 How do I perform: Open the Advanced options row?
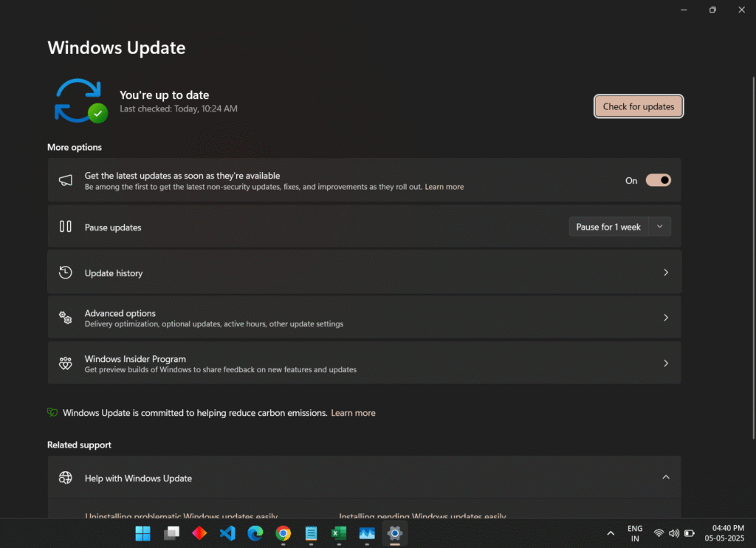[x=364, y=318]
